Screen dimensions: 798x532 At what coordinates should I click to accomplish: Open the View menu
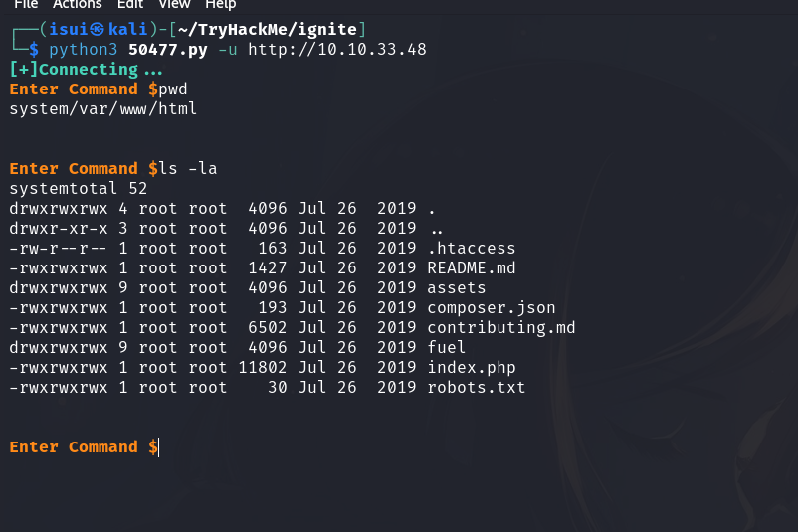[174, 4]
